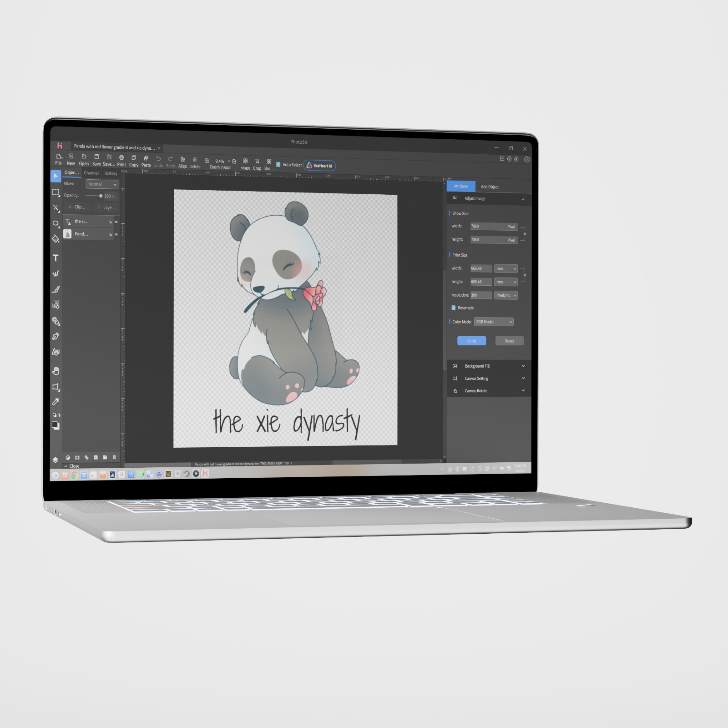Add new layer using plus icon

click(96, 457)
